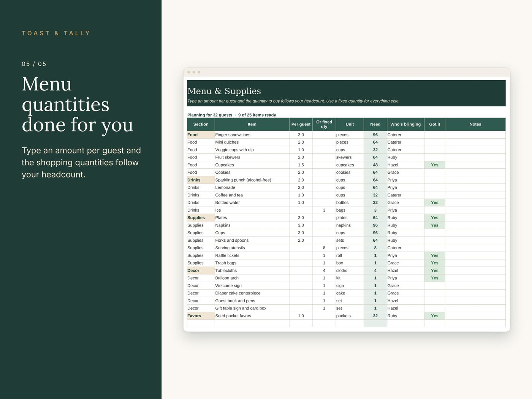Image resolution: width=532 pixels, height=399 pixels.
Task: Select the Need column header
Action: (x=375, y=124)
